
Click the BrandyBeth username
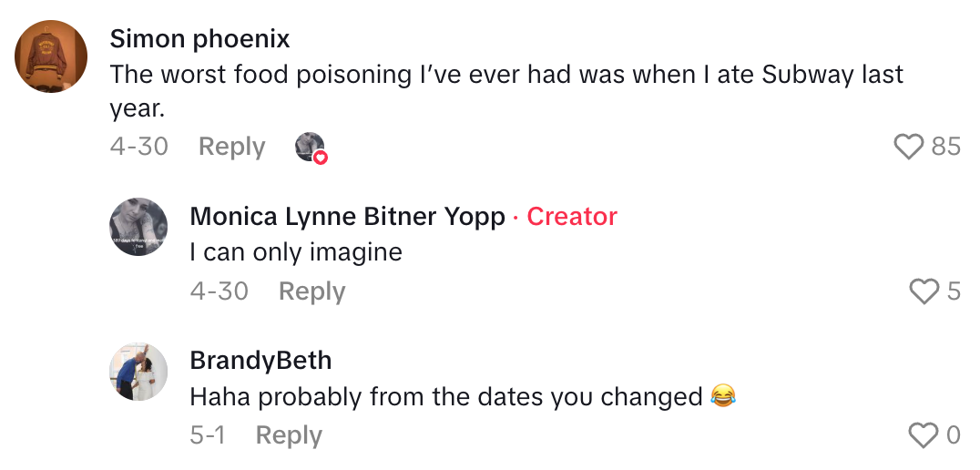coord(260,361)
